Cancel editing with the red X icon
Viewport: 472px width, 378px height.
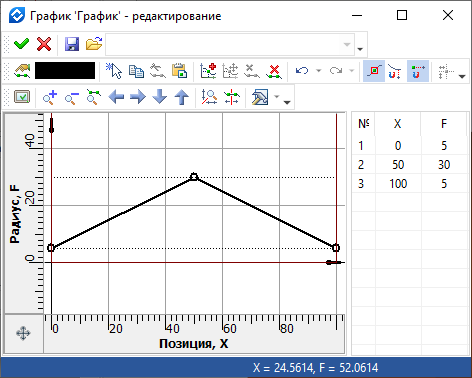point(44,44)
